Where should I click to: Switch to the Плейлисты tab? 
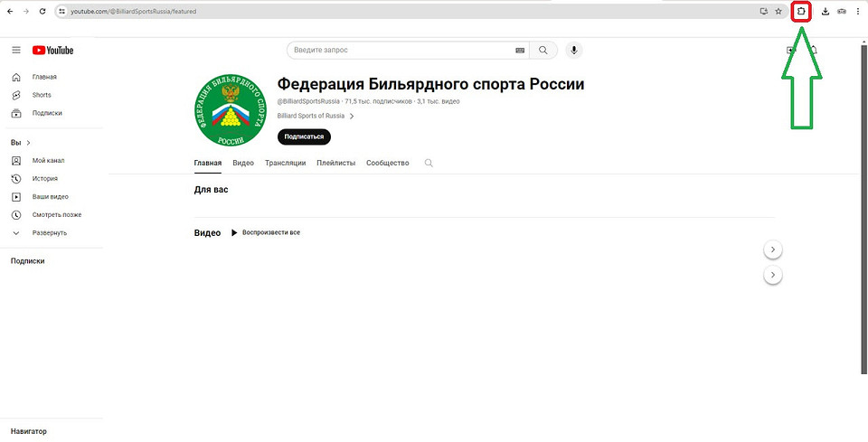[336, 164]
